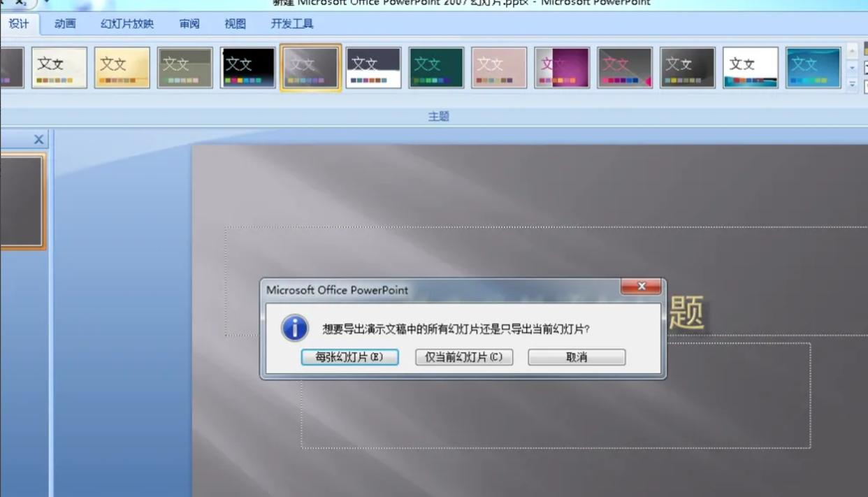
Task: Apply the cream white theme thumbnail
Action: pyautogui.click(x=59, y=68)
